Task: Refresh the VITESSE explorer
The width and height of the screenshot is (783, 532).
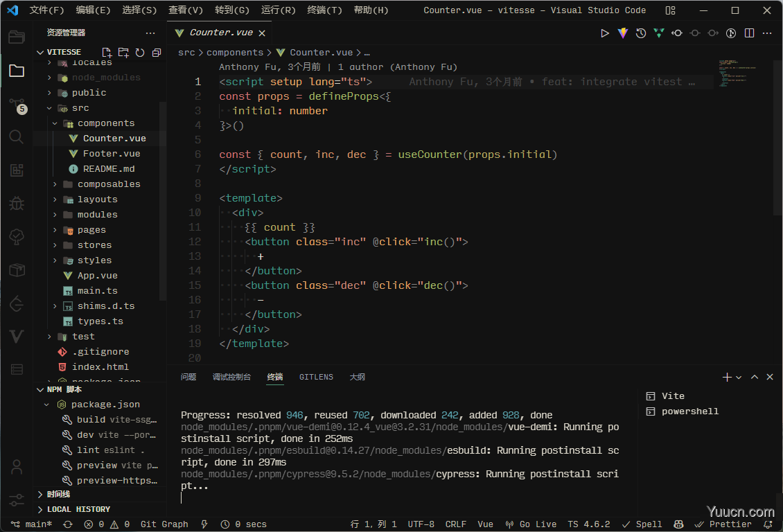Action: pos(140,53)
